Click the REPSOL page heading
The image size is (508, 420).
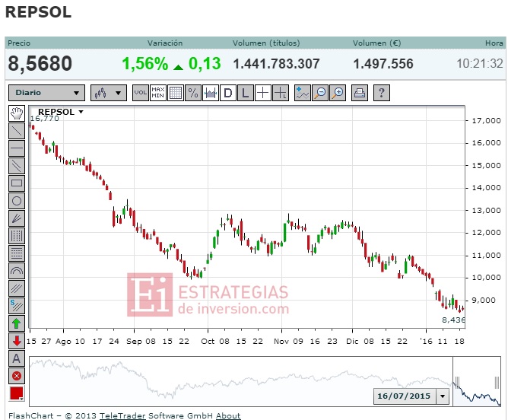[38, 12]
